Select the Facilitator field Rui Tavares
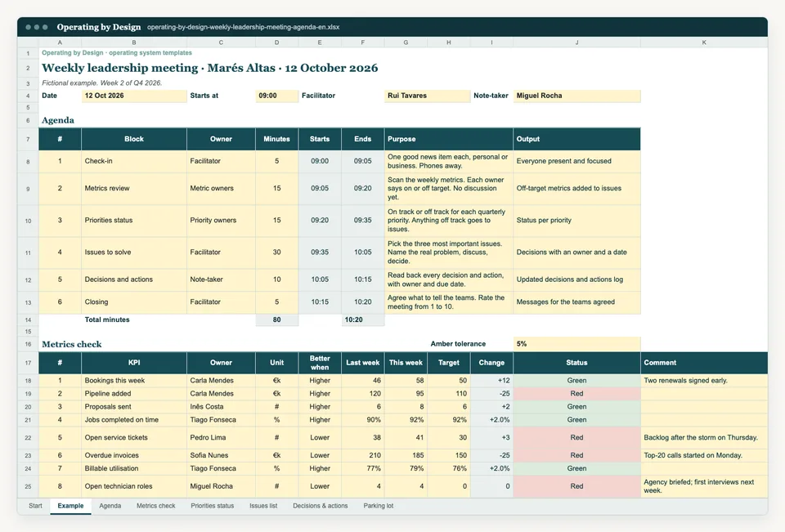 click(x=427, y=96)
